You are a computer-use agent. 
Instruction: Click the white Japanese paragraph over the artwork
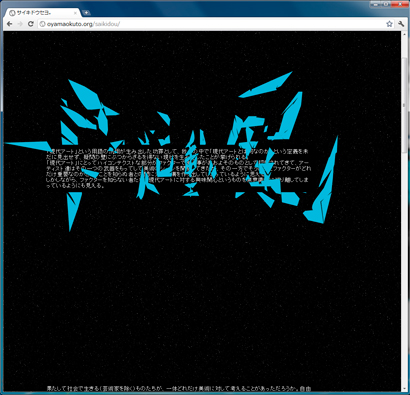click(x=178, y=168)
